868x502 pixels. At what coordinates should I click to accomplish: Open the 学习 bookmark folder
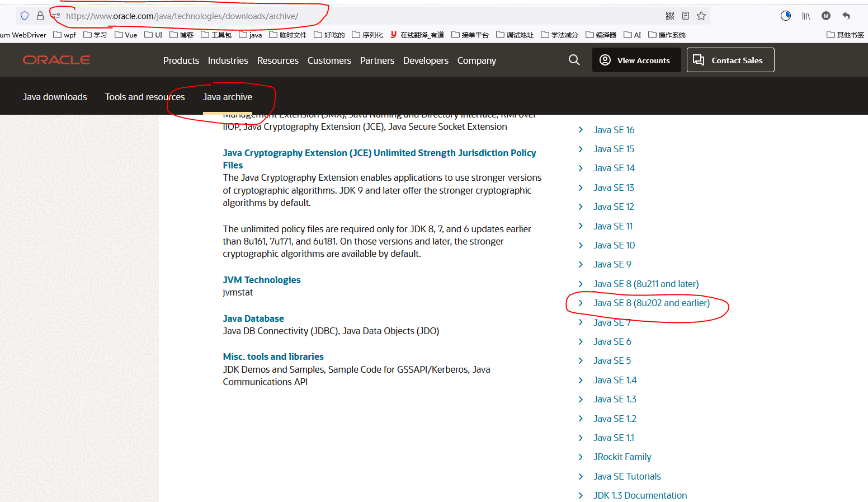pyautogui.click(x=95, y=35)
